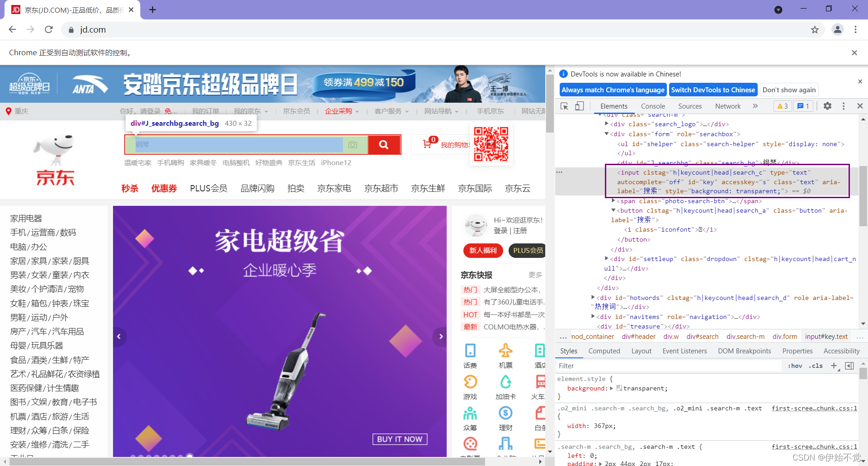868x466 pixels.
Task: Open the shopping cart icon
Action: click(427, 144)
